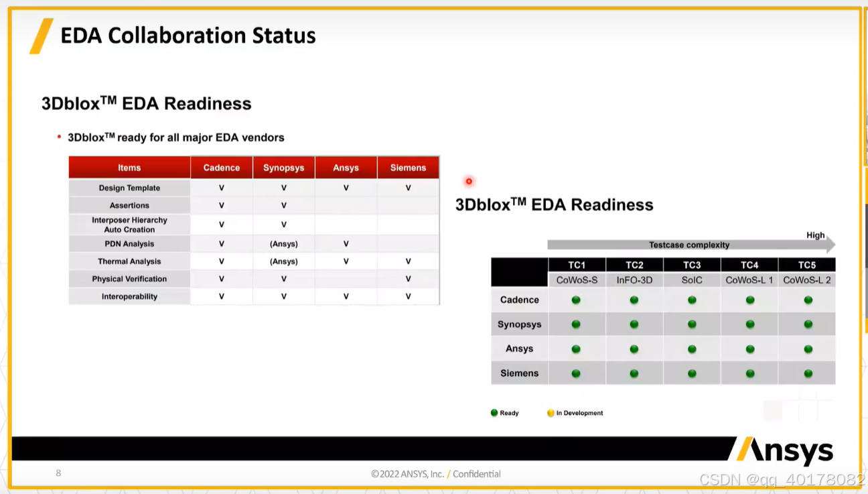Click the '©2022 ANSYS, Inc. / Confidential' footer text
Screen dimensions: 868x494
pos(436,474)
